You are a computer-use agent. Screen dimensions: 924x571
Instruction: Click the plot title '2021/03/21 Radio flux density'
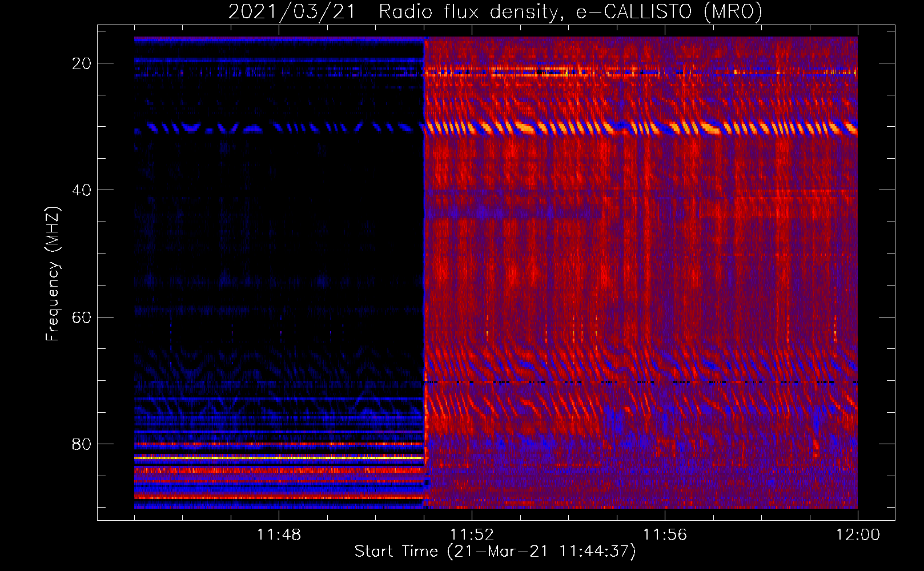pos(495,11)
